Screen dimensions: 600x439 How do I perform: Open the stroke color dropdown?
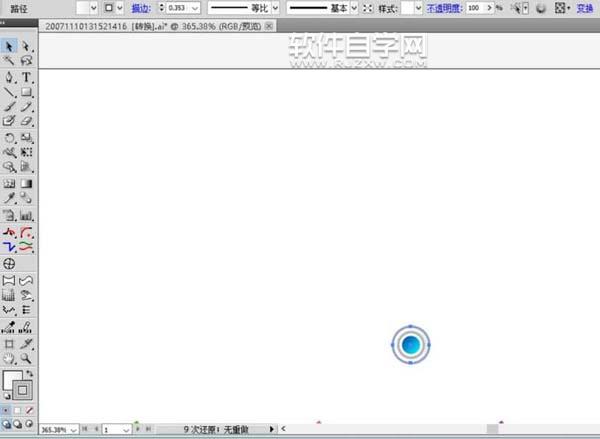point(120,8)
